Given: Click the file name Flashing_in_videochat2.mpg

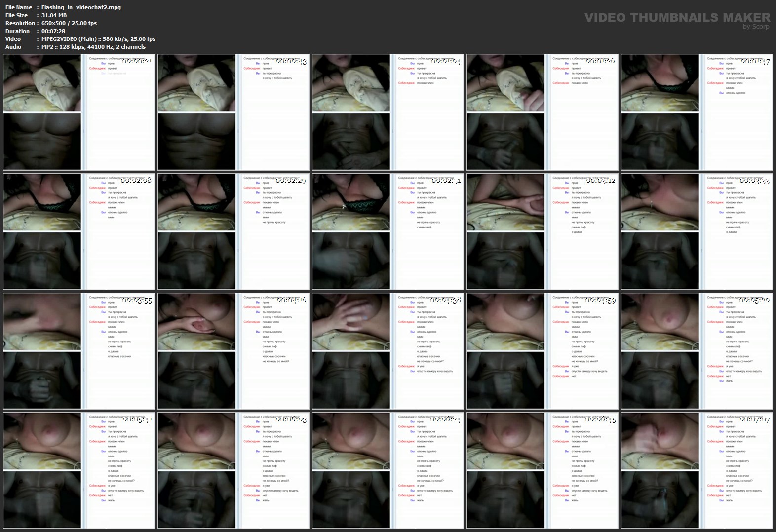Looking at the screenshot, I should [x=81, y=7].
